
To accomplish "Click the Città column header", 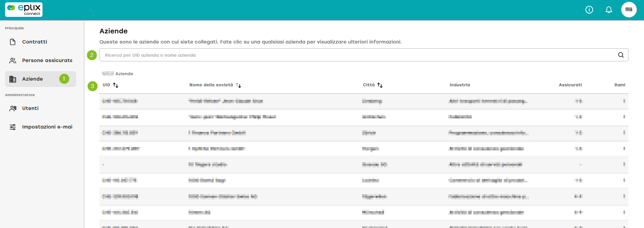I will click(369, 85).
